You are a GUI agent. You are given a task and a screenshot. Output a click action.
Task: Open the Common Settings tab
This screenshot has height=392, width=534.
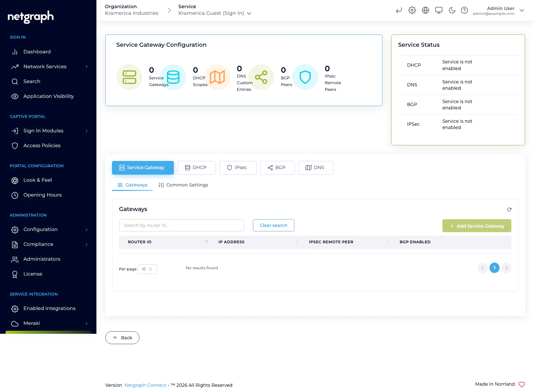[x=183, y=185]
